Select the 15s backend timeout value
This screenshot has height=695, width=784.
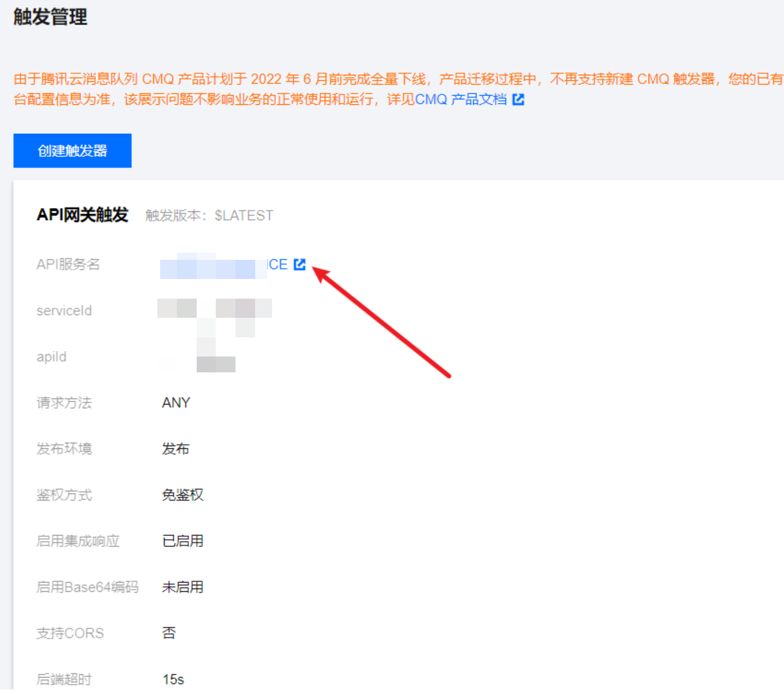(173, 679)
